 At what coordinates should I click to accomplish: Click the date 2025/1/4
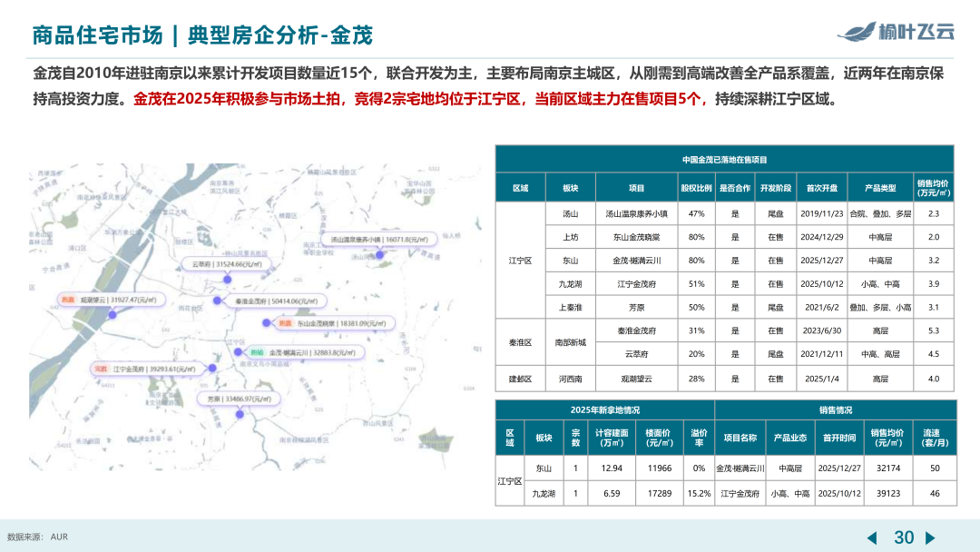(822, 379)
